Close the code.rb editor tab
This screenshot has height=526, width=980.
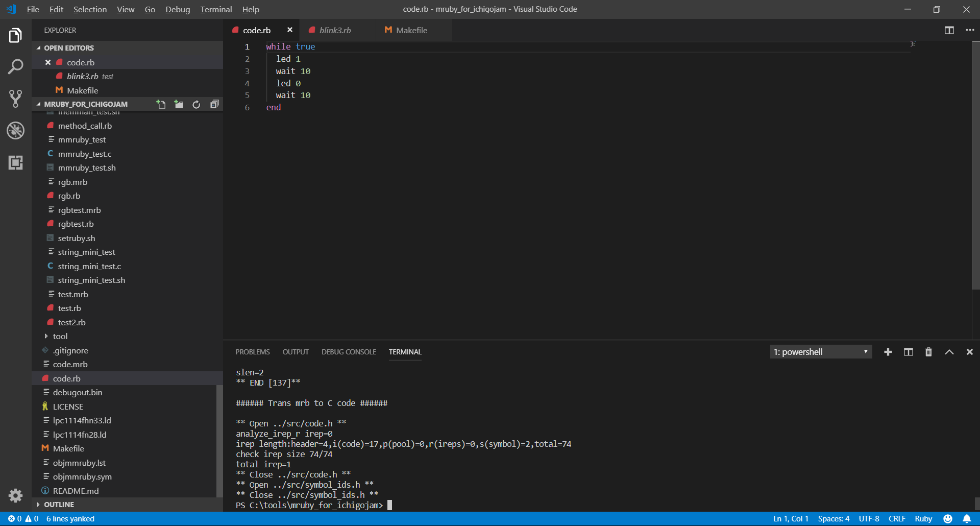tap(290, 30)
